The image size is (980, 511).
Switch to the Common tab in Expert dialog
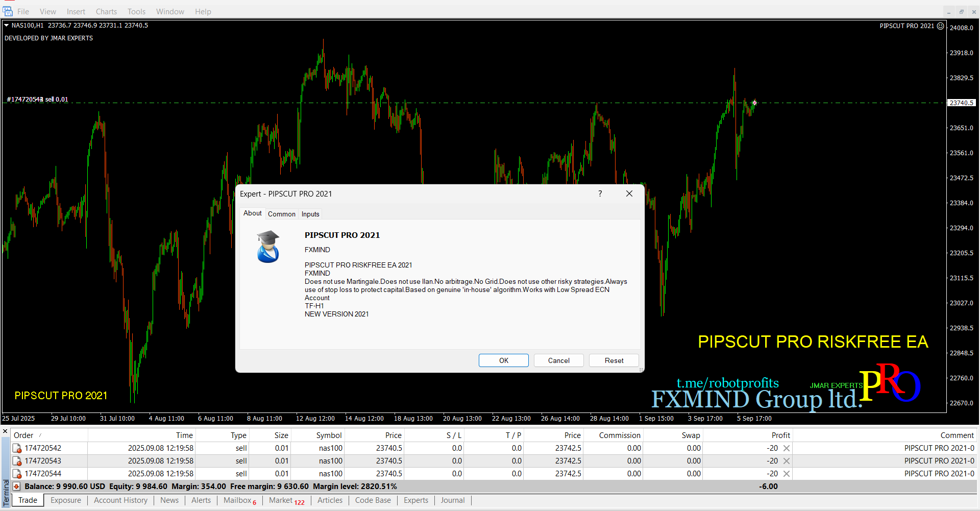(x=282, y=214)
